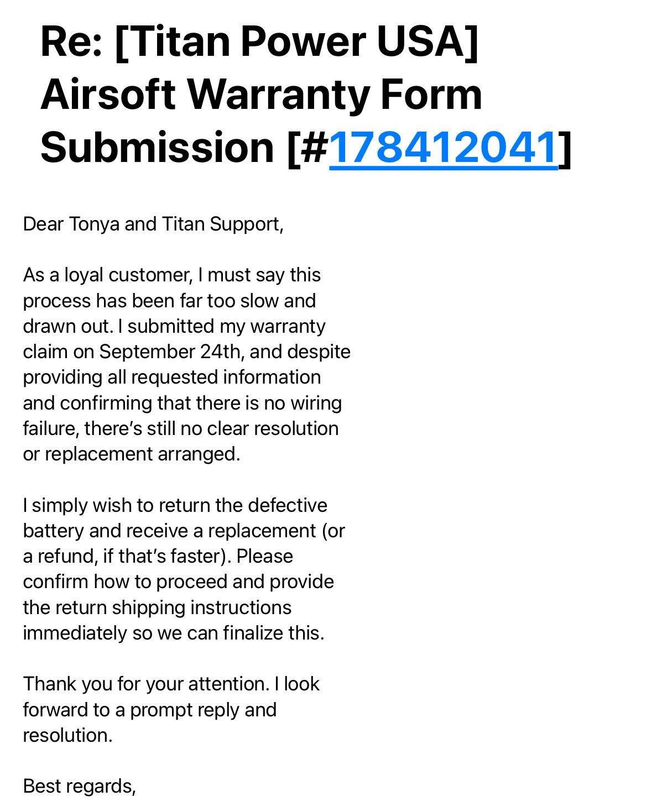Click the line 'or replacement arranged.'
Screen dimensions: 667x812
click(x=132, y=454)
